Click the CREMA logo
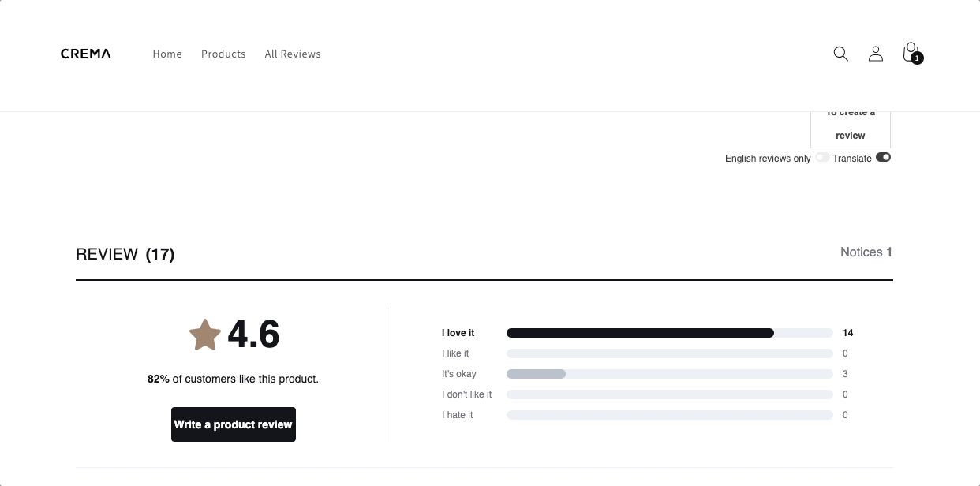Screen dimensions: 980x486 [86, 54]
